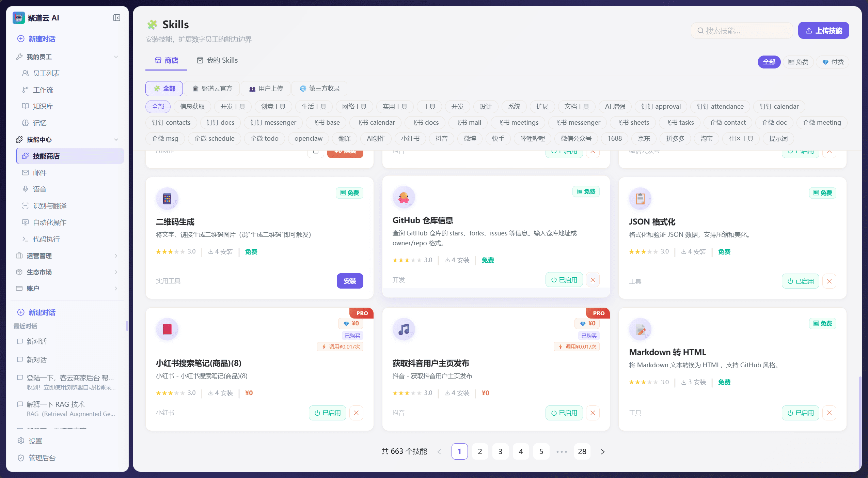Remove the Markdown 转 HTML skill with X

[x=829, y=413]
